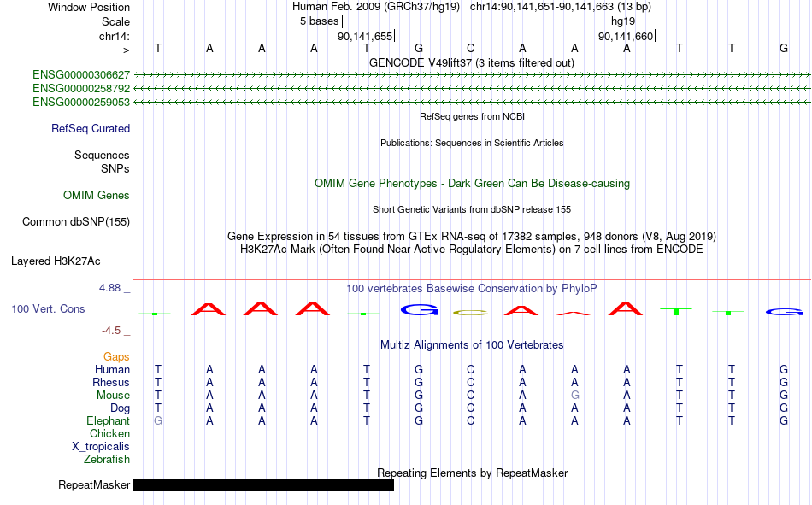The image size is (812, 505).
Task: Click the arrowed gene line of ENSG00000259053
Action: tap(472, 102)
